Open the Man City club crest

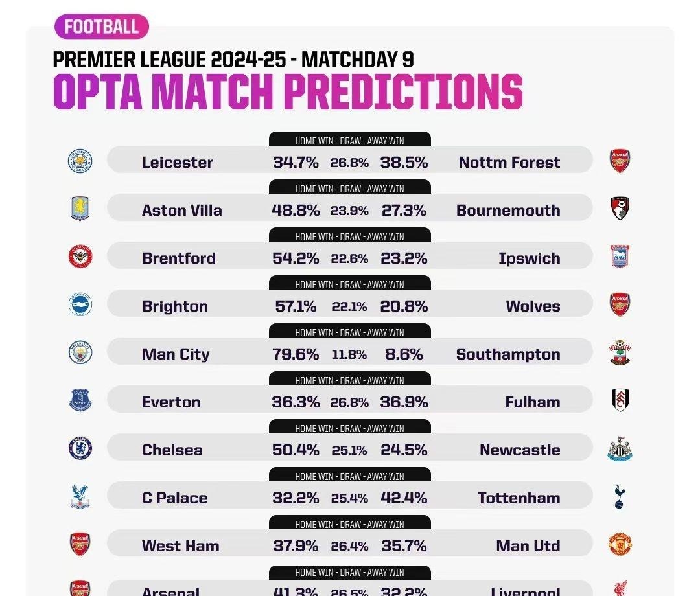pyautogui.click(x=80, y=352)
